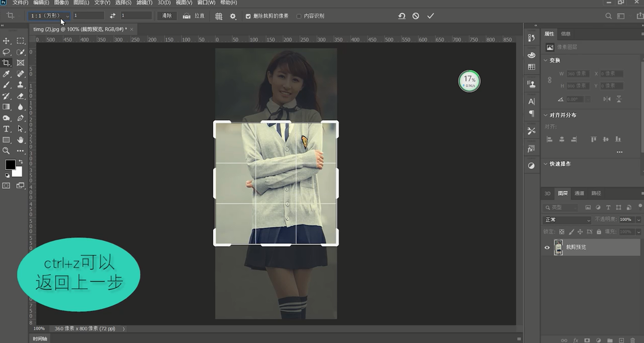644x343 pixels.
Task: Switch to the 通道 tab
Action: coord(579,193)
